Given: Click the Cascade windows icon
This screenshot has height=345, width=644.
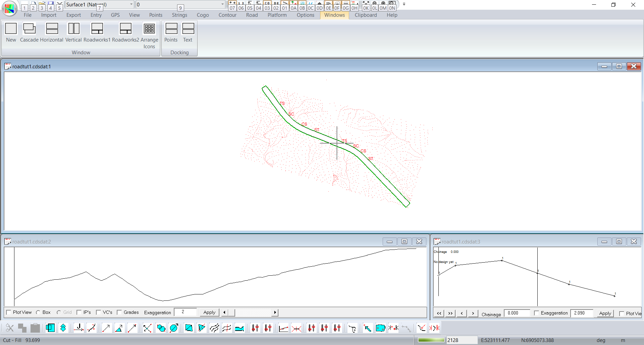Looking at the screenshot, I should (29, 32).
